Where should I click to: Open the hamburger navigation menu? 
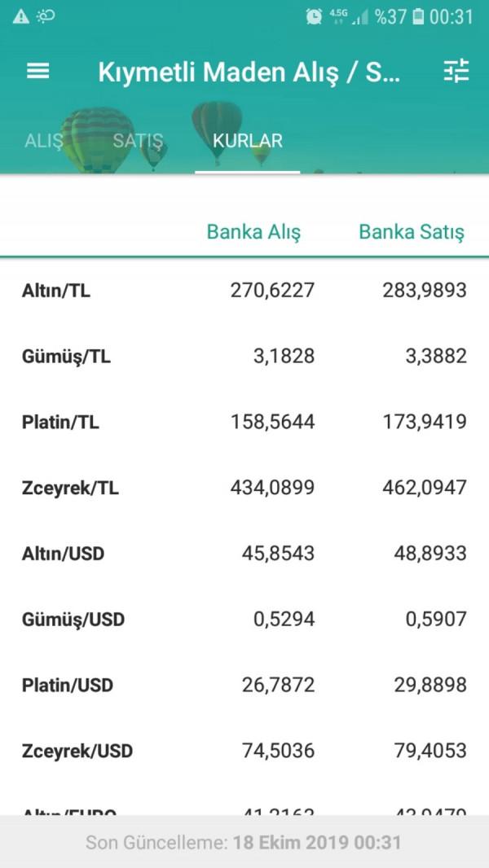pyautogui.click(x=38, y=72)
